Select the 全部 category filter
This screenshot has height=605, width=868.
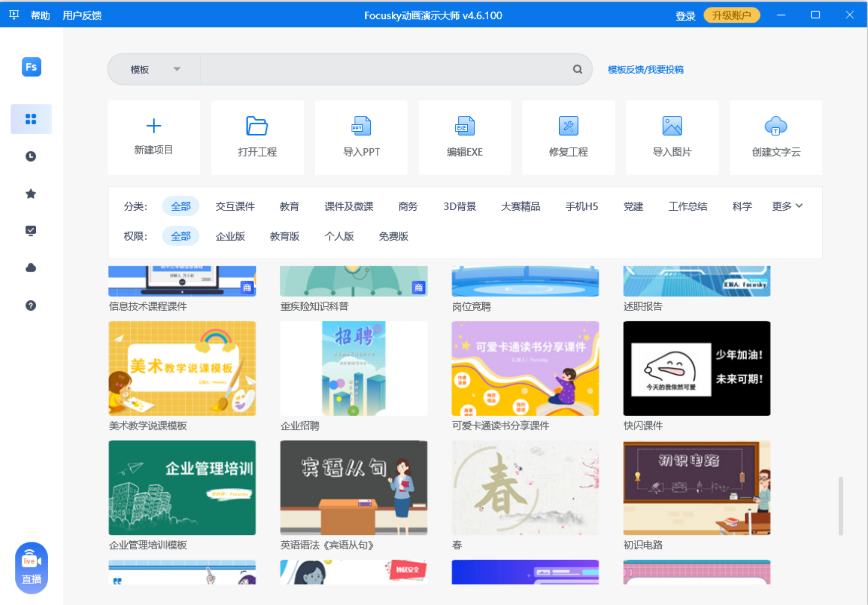point(180,206)
